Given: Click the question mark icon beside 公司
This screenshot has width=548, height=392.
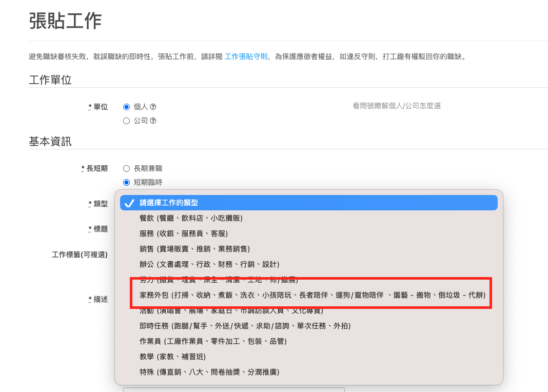Looking at the screenshot, I should (x=153, y=121).
